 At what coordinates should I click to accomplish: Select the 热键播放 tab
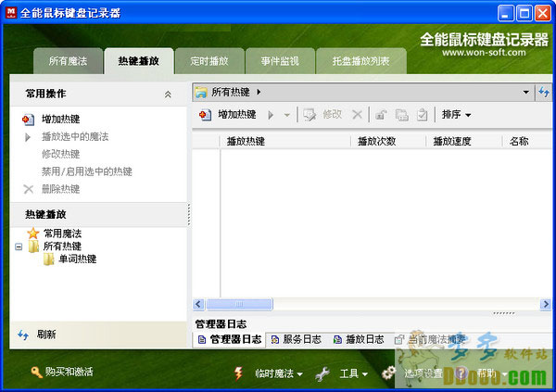pyautogui.click(x=139, y=61)
